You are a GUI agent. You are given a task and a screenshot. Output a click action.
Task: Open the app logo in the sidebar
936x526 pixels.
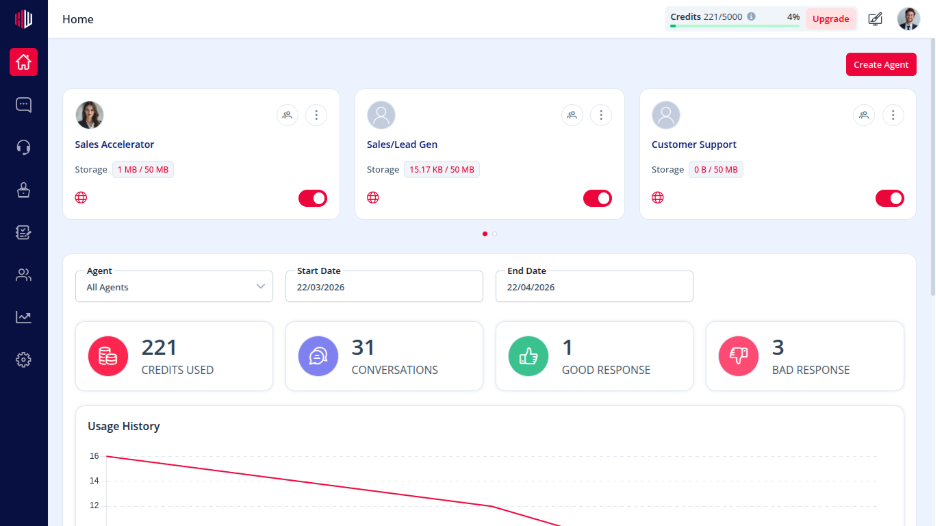pos(23,19)
